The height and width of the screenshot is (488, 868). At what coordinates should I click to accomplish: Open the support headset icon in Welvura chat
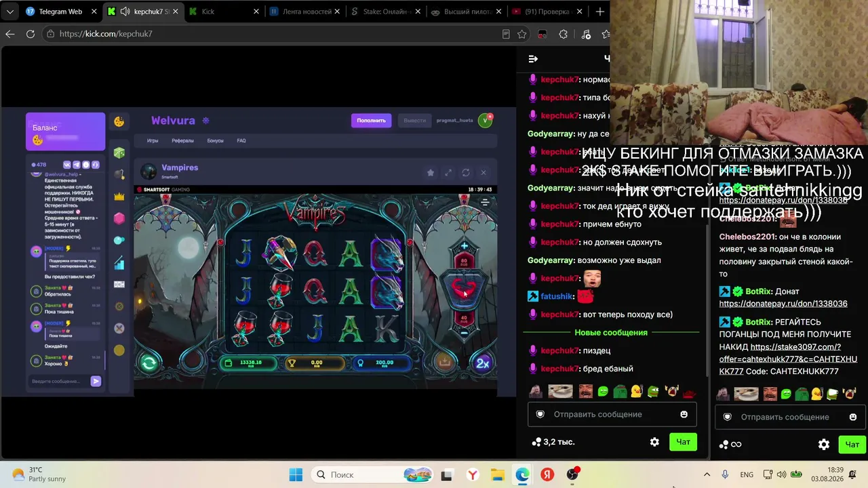point(96,165)
